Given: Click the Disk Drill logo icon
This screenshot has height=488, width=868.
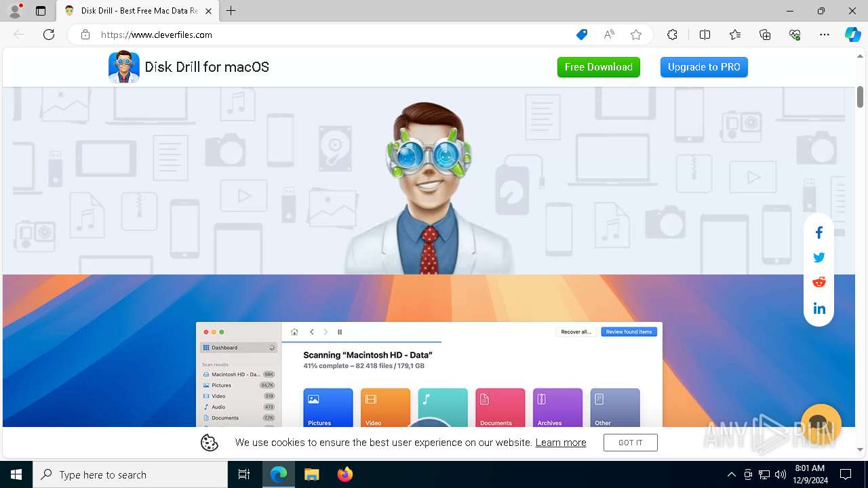Looking at the screenshot, I should click(x=124, y=67).
